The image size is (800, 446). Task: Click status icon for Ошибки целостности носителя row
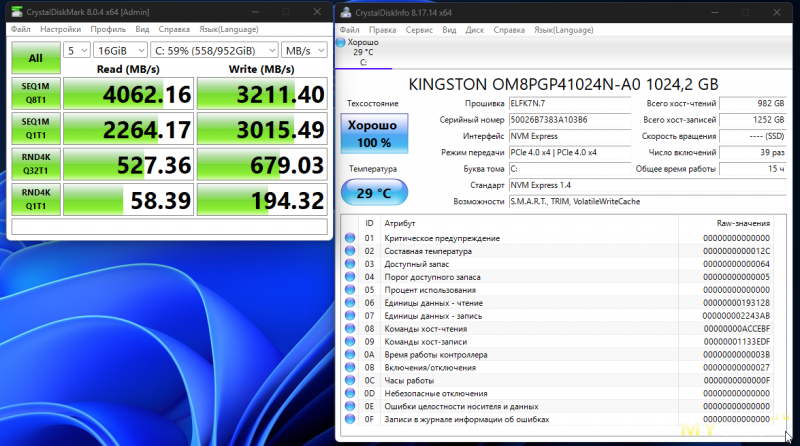[x=350, y=406]
